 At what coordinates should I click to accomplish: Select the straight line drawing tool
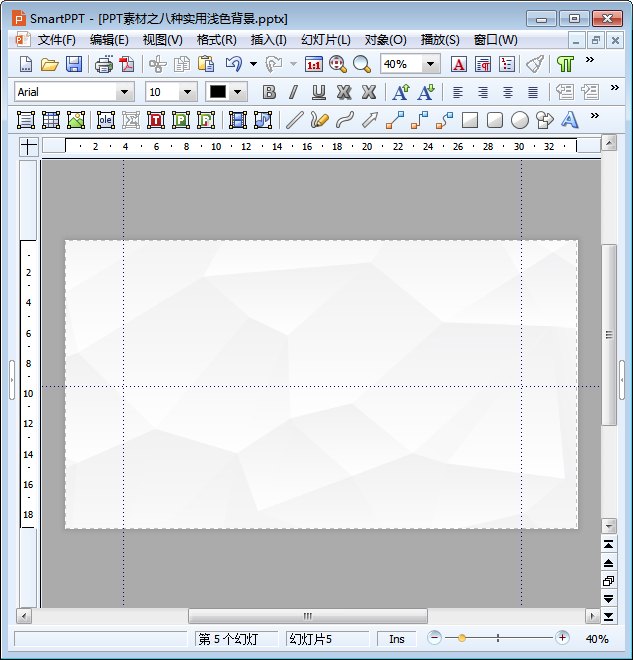295,120
